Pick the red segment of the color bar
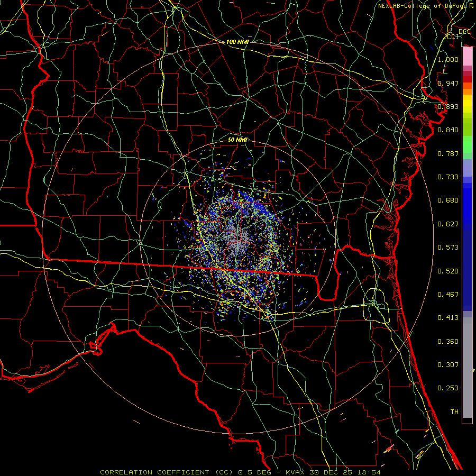Screen dimensions: 476x476 pos(467,79)
